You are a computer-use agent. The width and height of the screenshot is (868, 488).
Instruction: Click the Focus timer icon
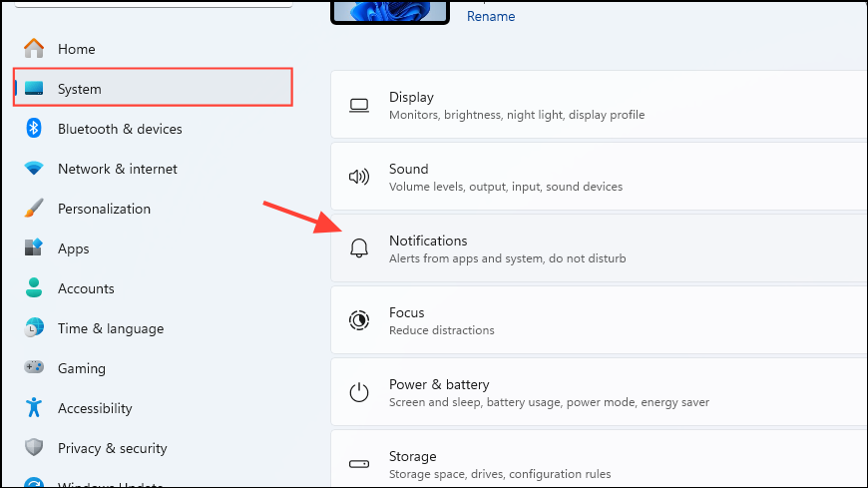click(359, 320)
